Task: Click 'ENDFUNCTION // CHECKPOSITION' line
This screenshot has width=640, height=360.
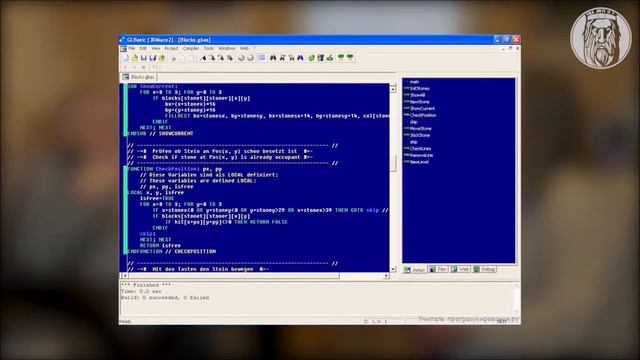Action: (171, 251)
